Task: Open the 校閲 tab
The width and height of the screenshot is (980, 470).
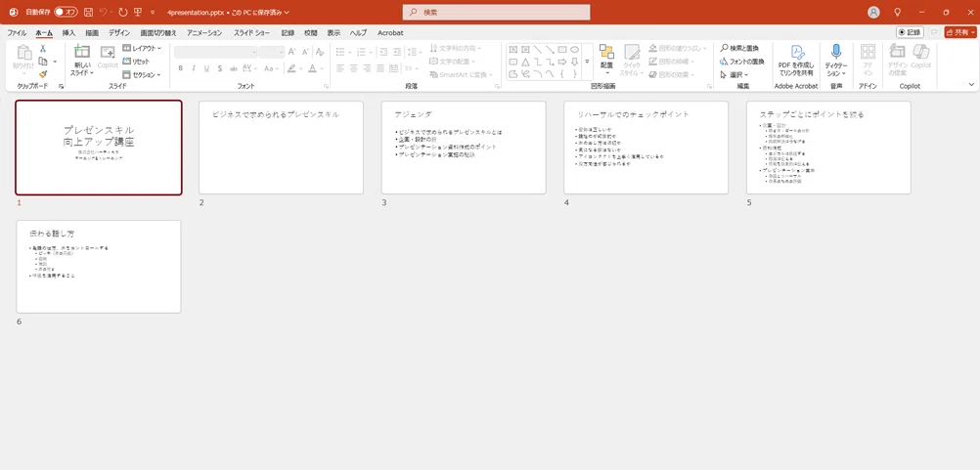Action: 311,32
